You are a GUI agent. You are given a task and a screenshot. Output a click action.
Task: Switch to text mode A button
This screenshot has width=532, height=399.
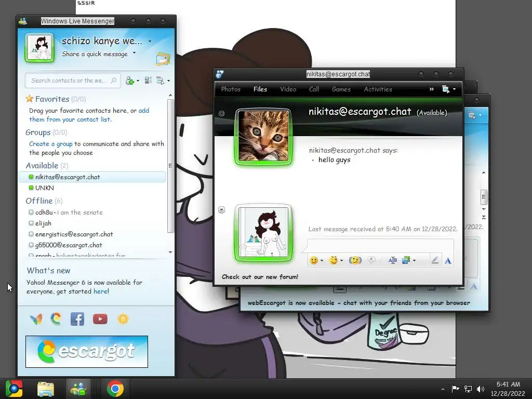click(448, 261)
